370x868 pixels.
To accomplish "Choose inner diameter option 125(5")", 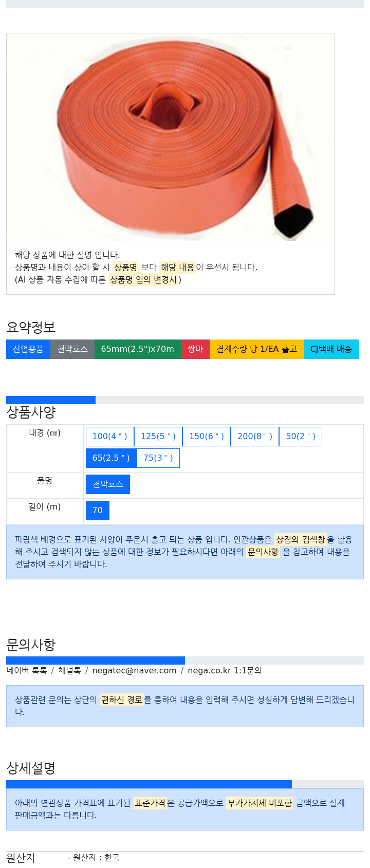I will (158, 437).
